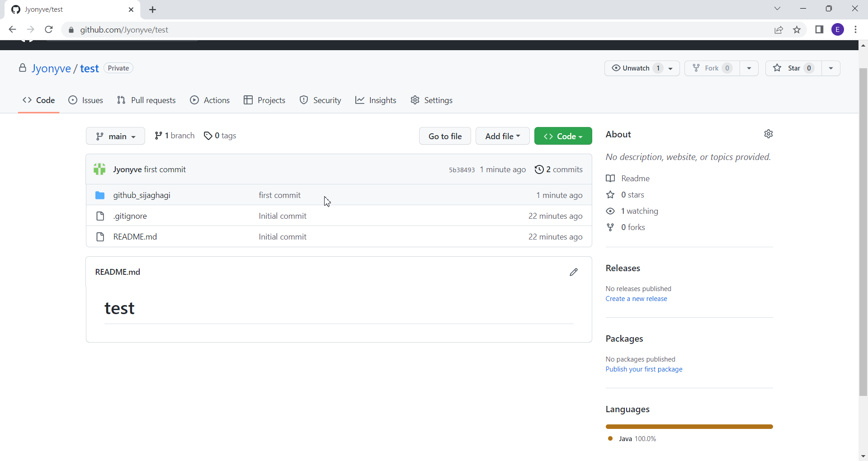Fork the repository
This screenshot has height=461, width=868.
(x=712, y=68)
